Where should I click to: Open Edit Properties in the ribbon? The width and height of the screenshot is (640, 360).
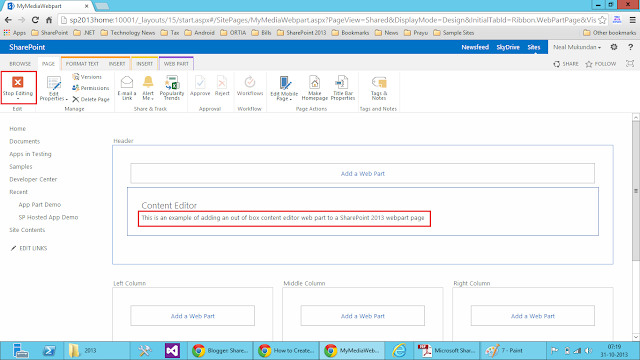click(53, 89)
